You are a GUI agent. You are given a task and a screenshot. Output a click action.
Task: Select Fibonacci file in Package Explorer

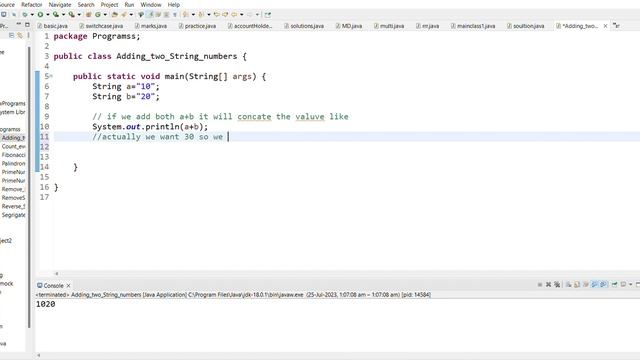tap(13, 155)
